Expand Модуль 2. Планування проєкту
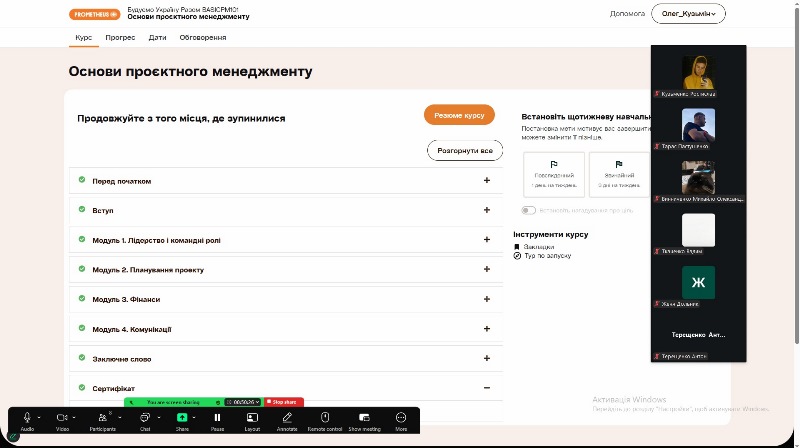 pyautogui.click(x=487, y=269)
